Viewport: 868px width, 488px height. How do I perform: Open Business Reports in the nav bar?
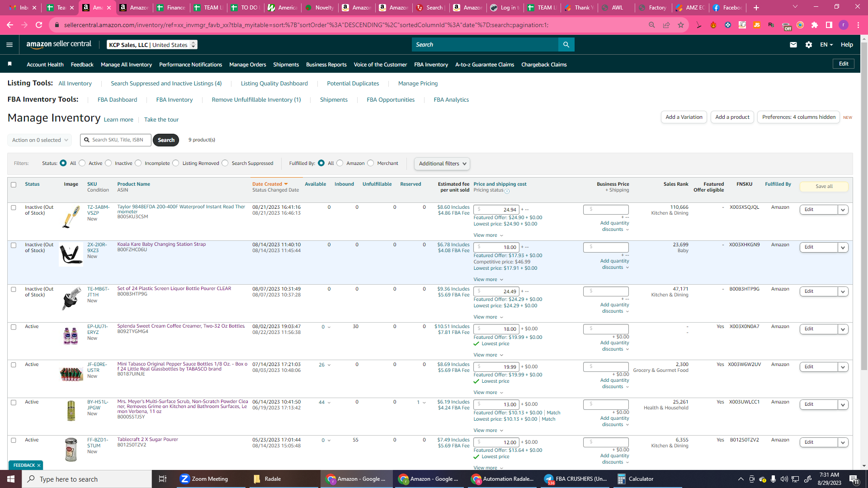point(326,65)
